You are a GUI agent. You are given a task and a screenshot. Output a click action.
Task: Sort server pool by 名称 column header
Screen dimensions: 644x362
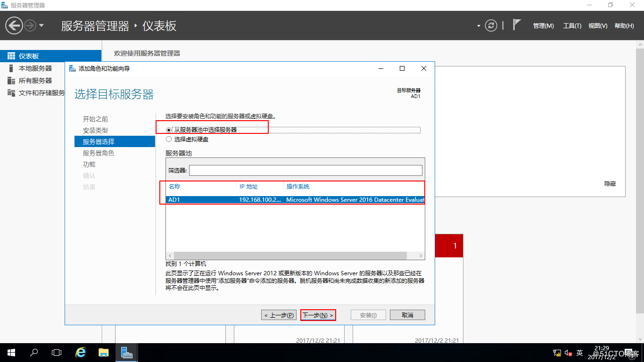tap(174, 187)
